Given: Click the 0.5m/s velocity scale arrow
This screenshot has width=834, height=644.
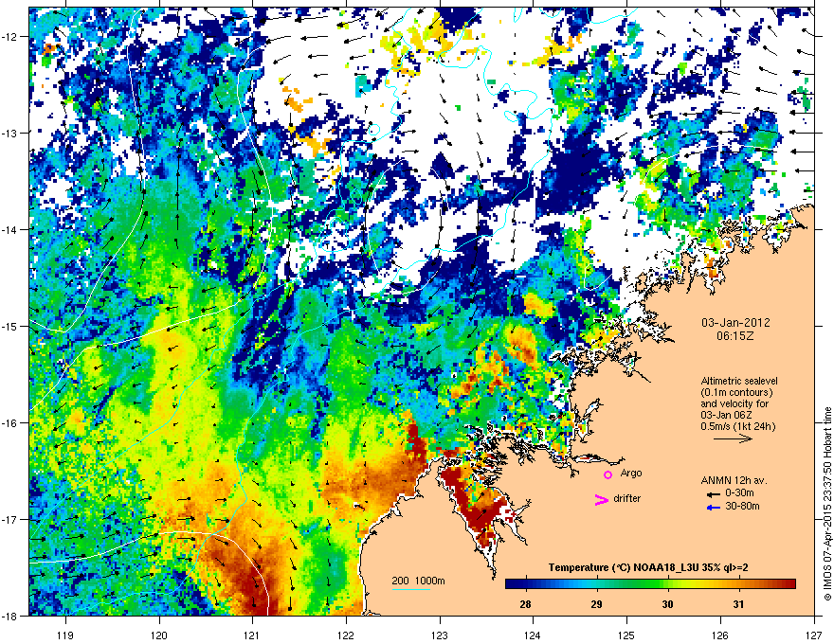Looking at the screenshot, I should tap(733, 438).
